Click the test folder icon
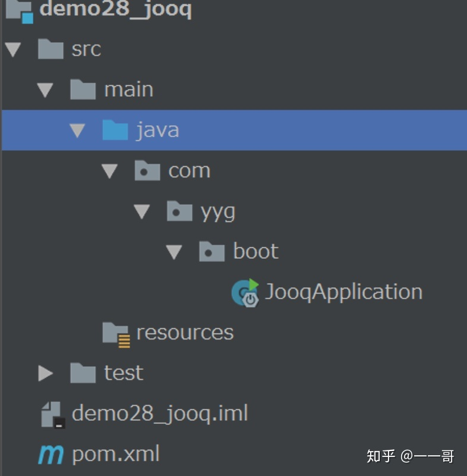The image size is (467, 476). click(83, 373)
